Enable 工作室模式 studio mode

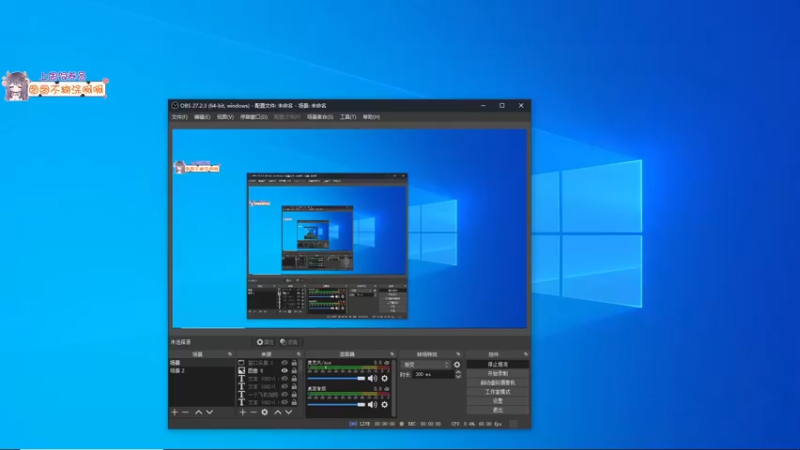pyautogui.click(x=497, y=392)
